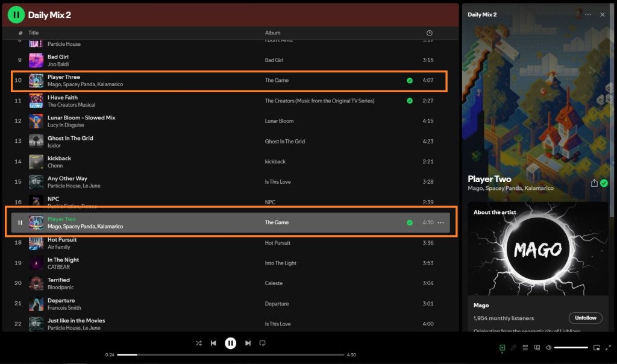Close the Daily Mix 2 side panel
The image size is (617, 364).
[x=603, y=14]
